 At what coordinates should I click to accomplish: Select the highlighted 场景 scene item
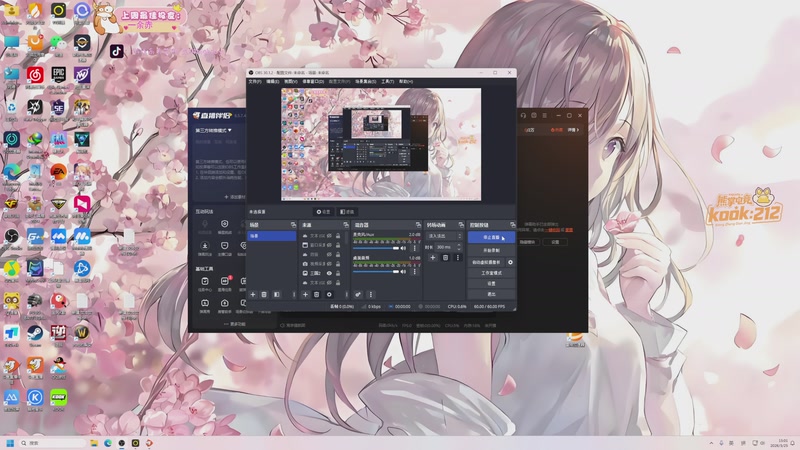pos(271,236)
